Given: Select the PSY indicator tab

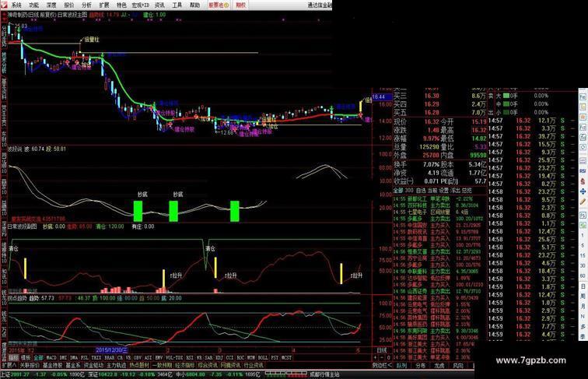Looking at the screenshot, I should [x=275, y=358].
